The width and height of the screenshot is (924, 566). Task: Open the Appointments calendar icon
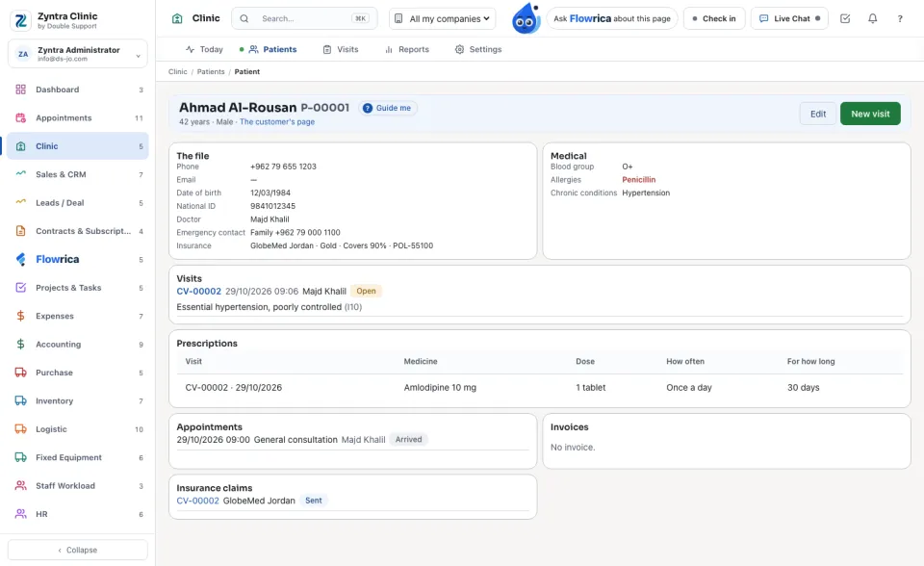pos(20,117)
